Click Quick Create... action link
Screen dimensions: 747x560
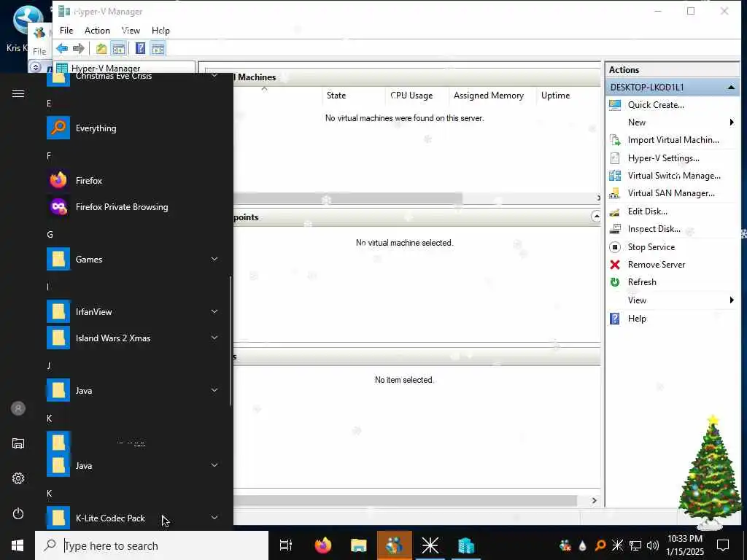tap(656, 105)
